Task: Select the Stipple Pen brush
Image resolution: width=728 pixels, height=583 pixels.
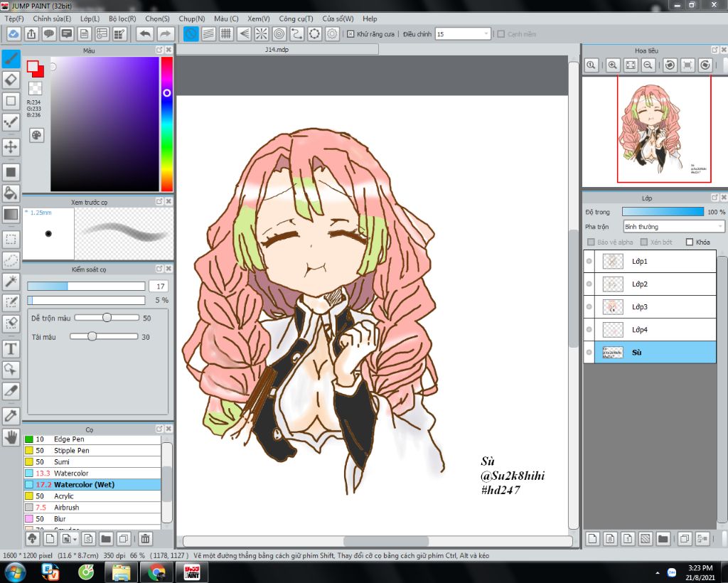Action: (92, 450)
